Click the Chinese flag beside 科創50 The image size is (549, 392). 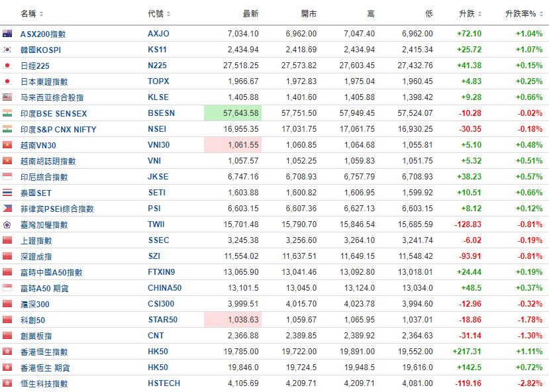[x=7, y=320]
